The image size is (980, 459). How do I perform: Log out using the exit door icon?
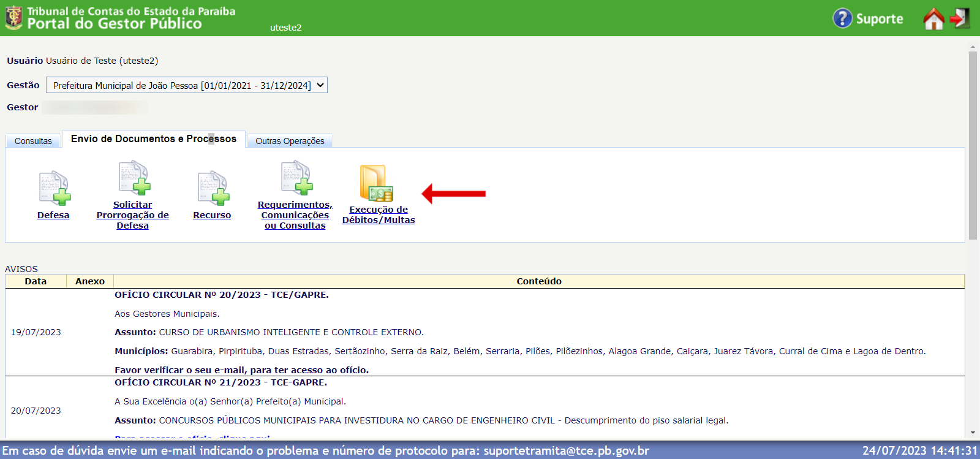pos(960,18)
